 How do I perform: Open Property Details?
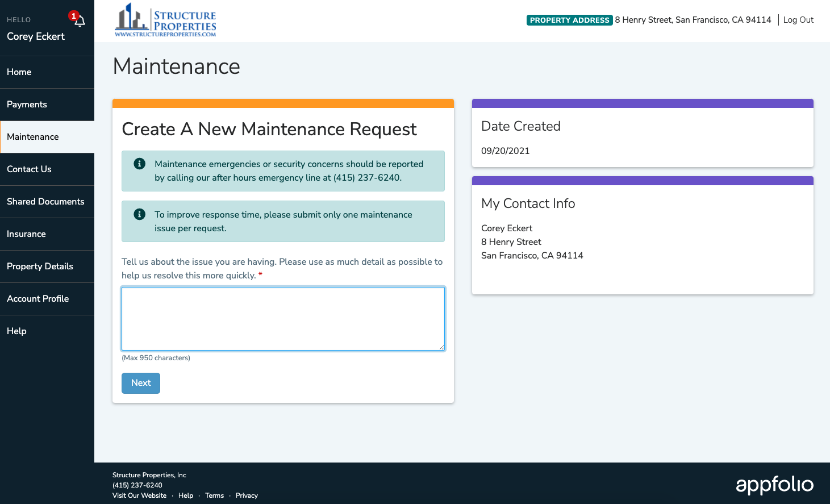click(x=47, y=266)
